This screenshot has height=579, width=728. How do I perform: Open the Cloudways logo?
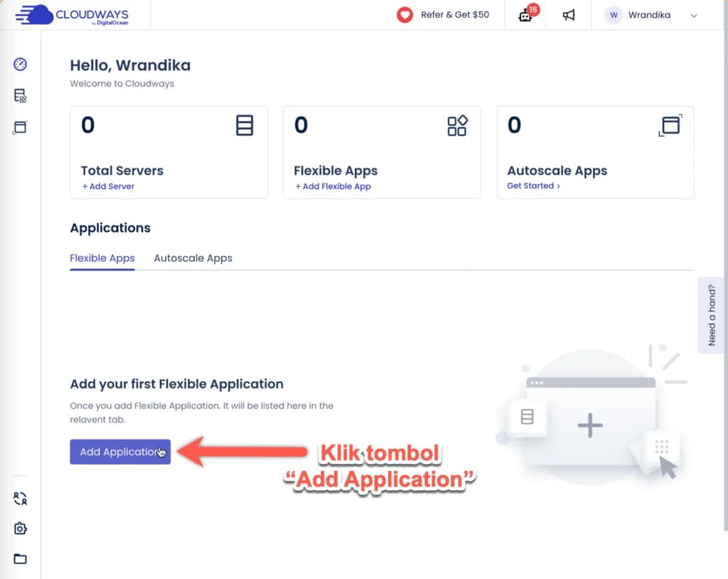[75, 15]
